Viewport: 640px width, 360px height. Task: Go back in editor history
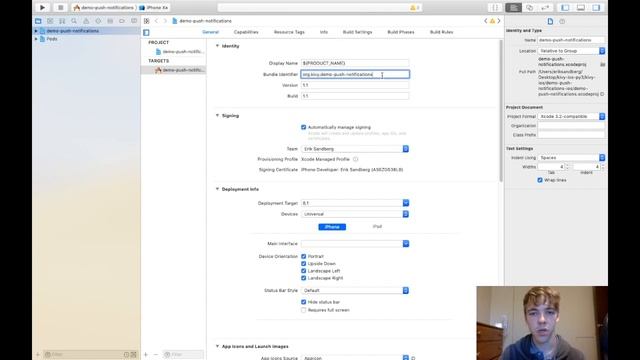click(x=156, y=21)
